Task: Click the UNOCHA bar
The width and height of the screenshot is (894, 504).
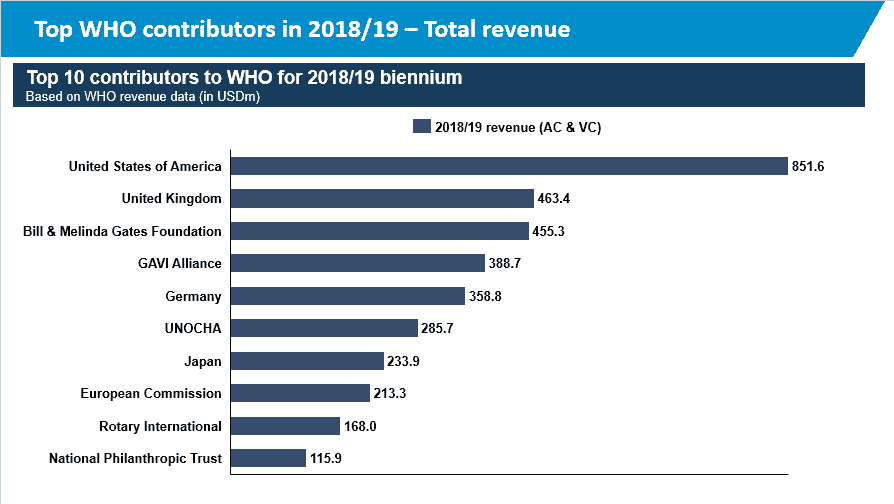Action: (324, 328)
